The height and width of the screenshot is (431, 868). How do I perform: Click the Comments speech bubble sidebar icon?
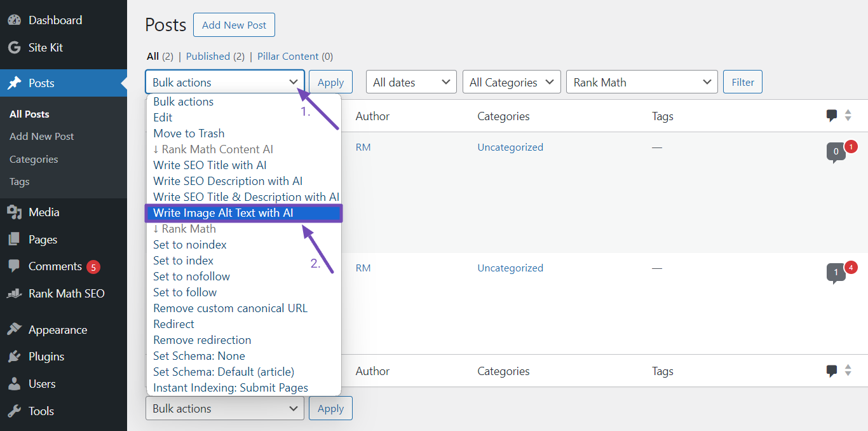click(14, 266)
